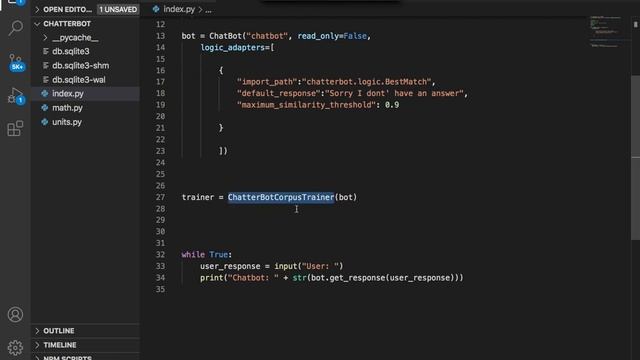Open db.sqlite3-wal file
The image size is (640, 360).
[79, 80]
